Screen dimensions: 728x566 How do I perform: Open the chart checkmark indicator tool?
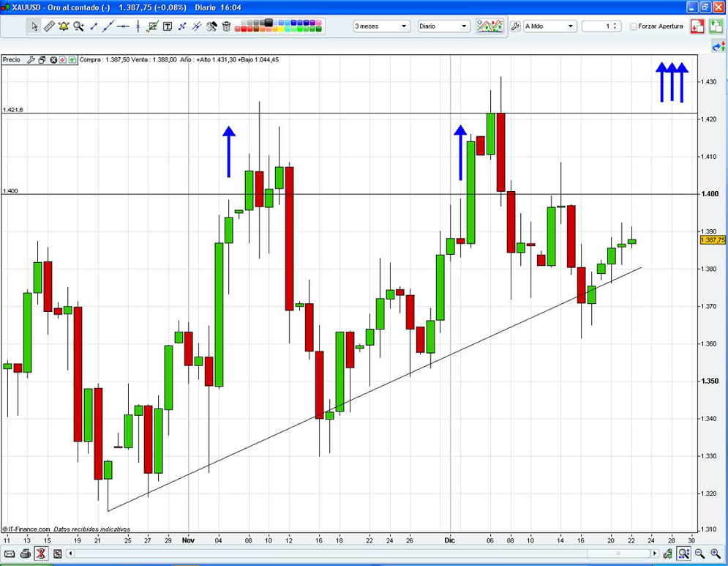pyautogui.click(x=152, y=26)
